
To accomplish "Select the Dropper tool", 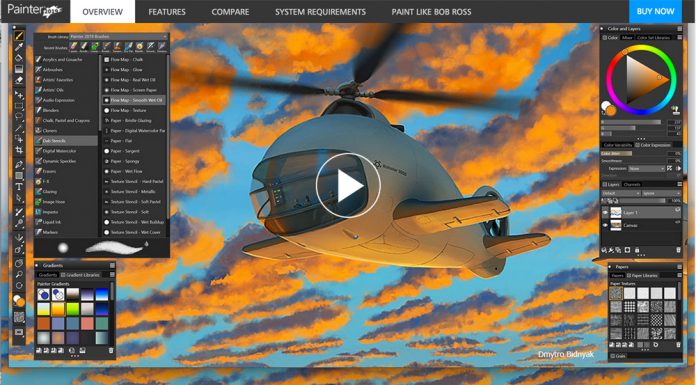I will pyautogui.click(x=19, y=47).
